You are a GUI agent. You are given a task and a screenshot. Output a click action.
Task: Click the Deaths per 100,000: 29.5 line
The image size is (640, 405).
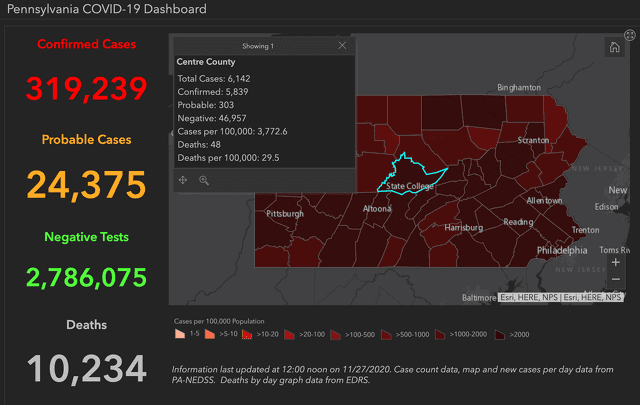(x=228, y=158)
